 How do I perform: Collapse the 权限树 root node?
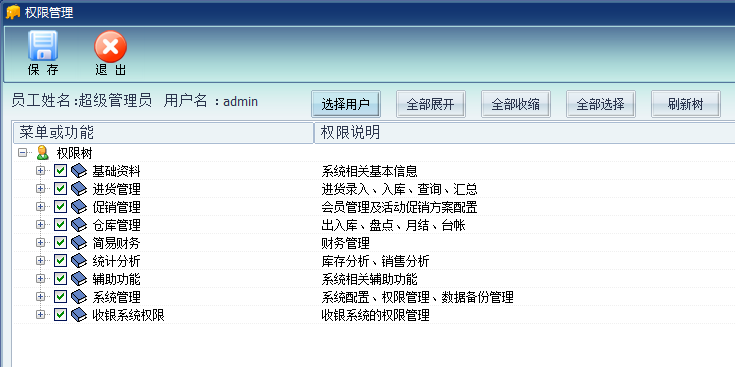pyautogui.click(x=22, y=153)
